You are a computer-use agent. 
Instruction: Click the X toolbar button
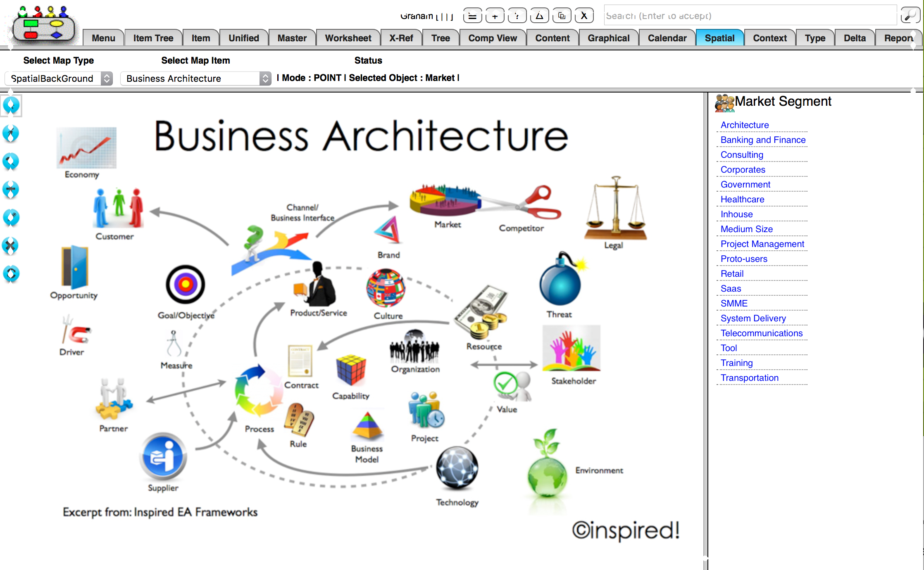tap(584, 16)
